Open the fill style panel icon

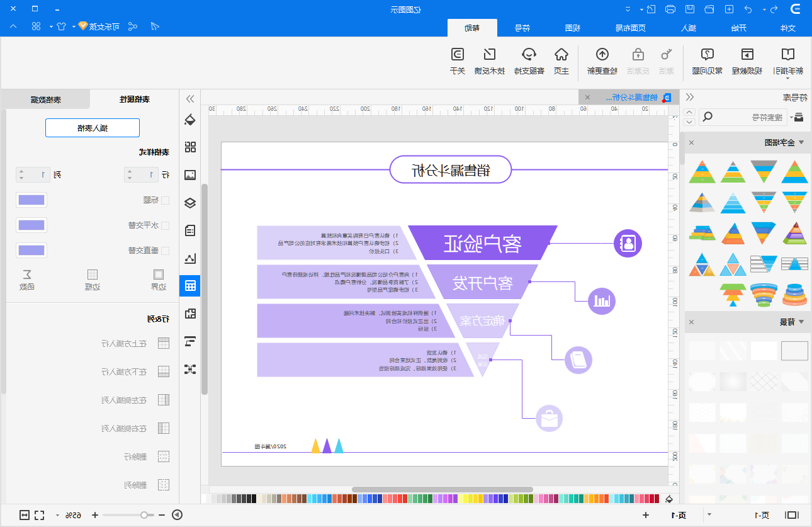coord(190,120)
